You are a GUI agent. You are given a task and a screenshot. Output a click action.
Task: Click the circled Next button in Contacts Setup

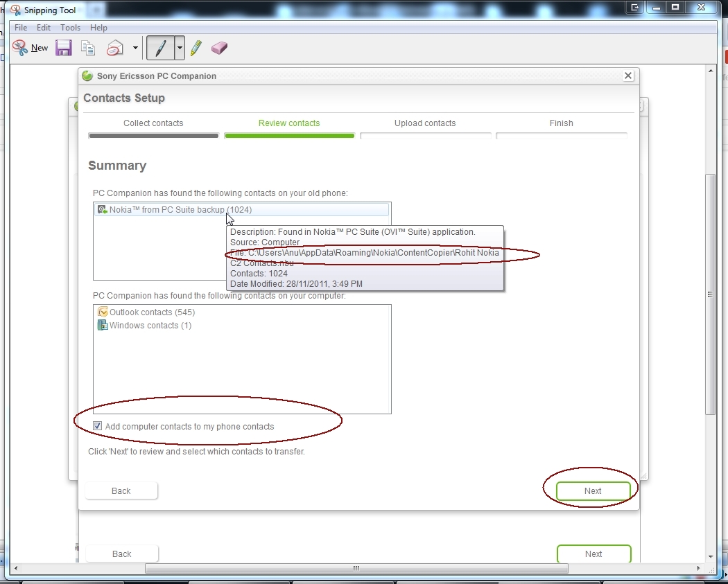point(593,490)
